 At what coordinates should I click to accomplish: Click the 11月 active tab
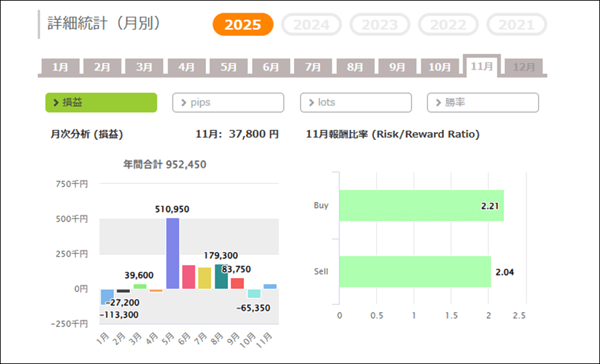[481, 67]
